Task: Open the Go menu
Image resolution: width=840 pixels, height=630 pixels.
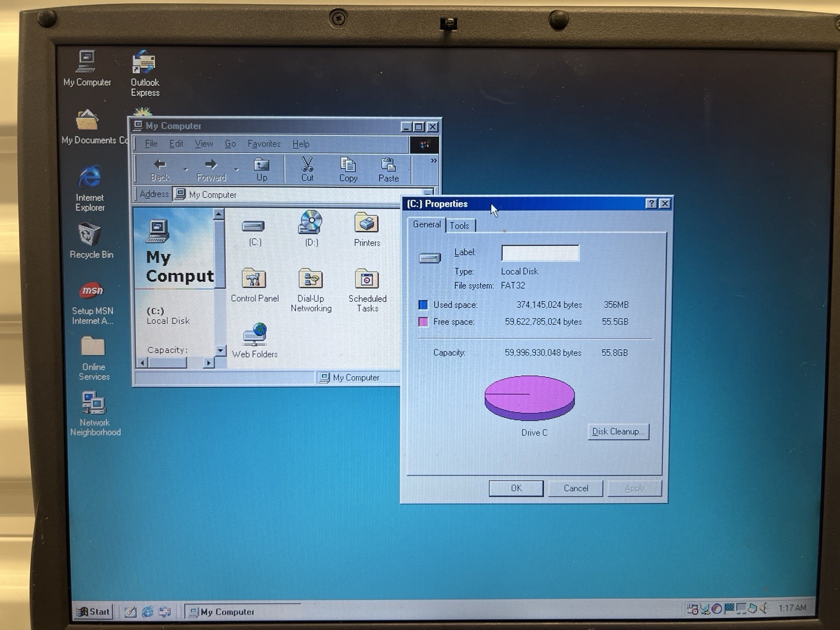Action: point(230,144)
